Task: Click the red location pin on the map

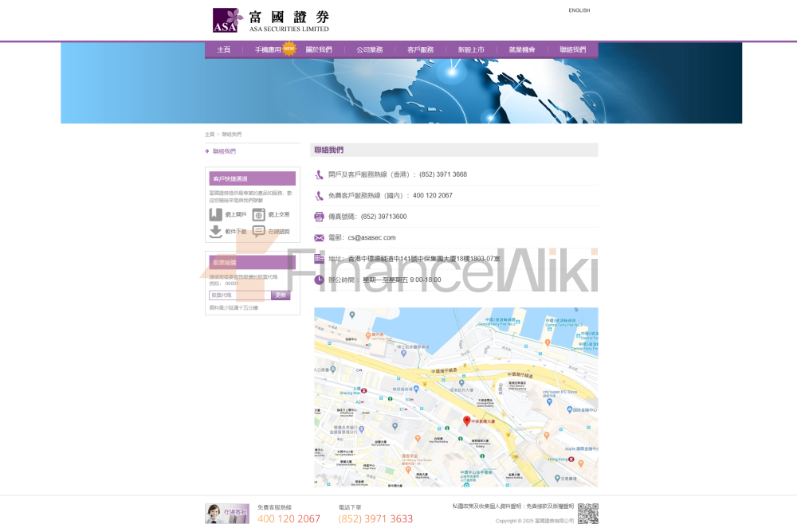Action: 466,421
